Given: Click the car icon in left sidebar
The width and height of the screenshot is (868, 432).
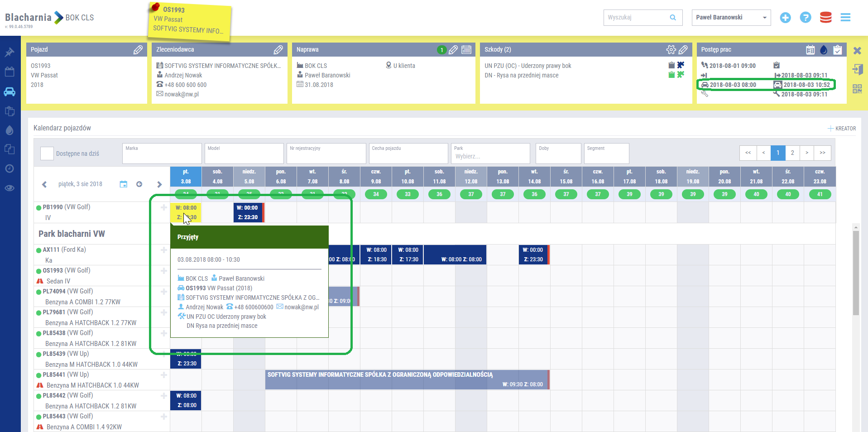Looking at the screenshot, I should coord(10,92).
